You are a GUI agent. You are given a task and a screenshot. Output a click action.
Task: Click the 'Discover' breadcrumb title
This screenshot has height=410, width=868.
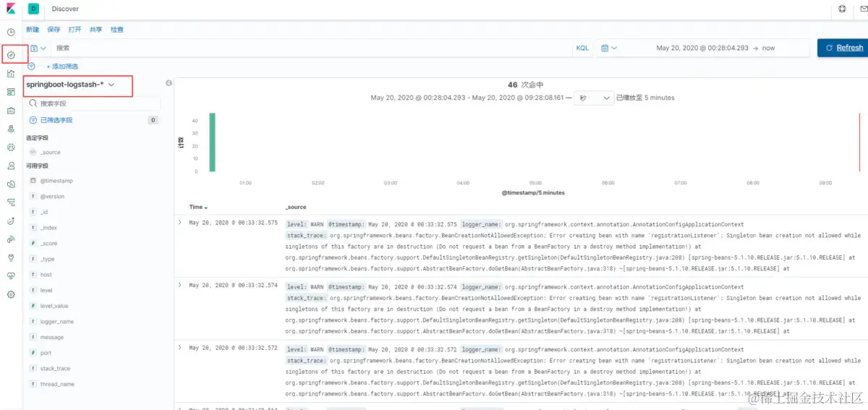[66, 9]
